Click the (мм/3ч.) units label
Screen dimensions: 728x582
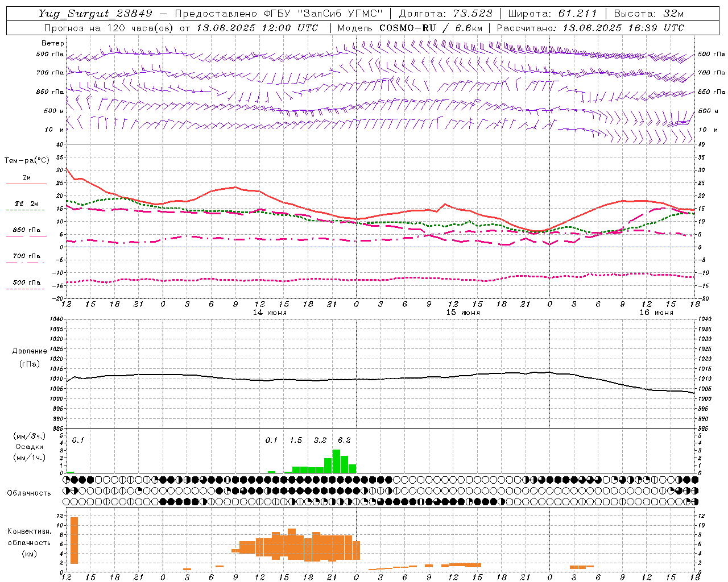pos(30,436)
